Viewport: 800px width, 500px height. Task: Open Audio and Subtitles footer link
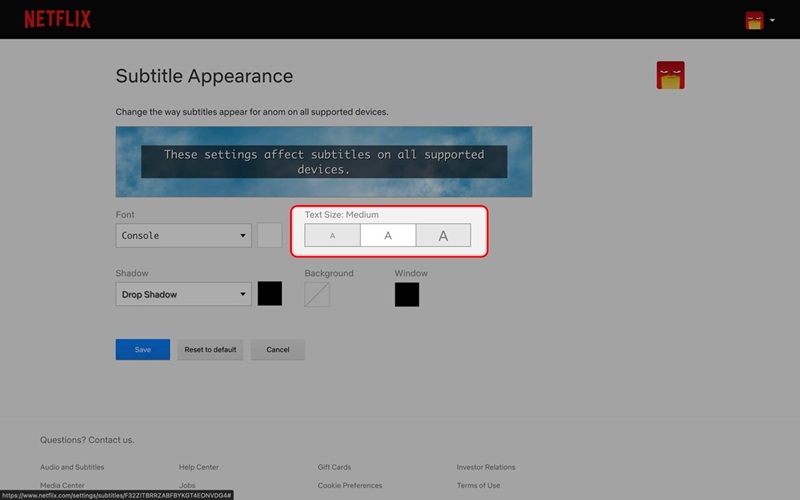[x=72, y=467]
